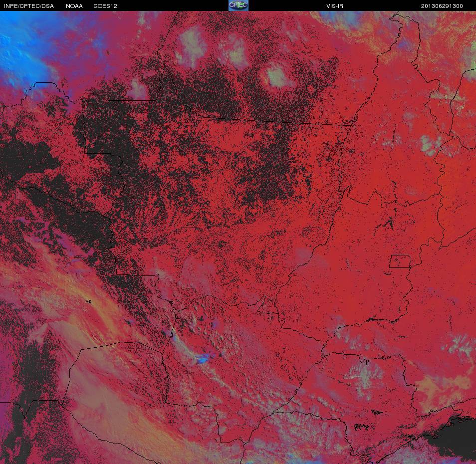The width and height of the screenshot is (476, 464).
Task: Click the CPTEC logo in header
Action: (x=238, y=5)
